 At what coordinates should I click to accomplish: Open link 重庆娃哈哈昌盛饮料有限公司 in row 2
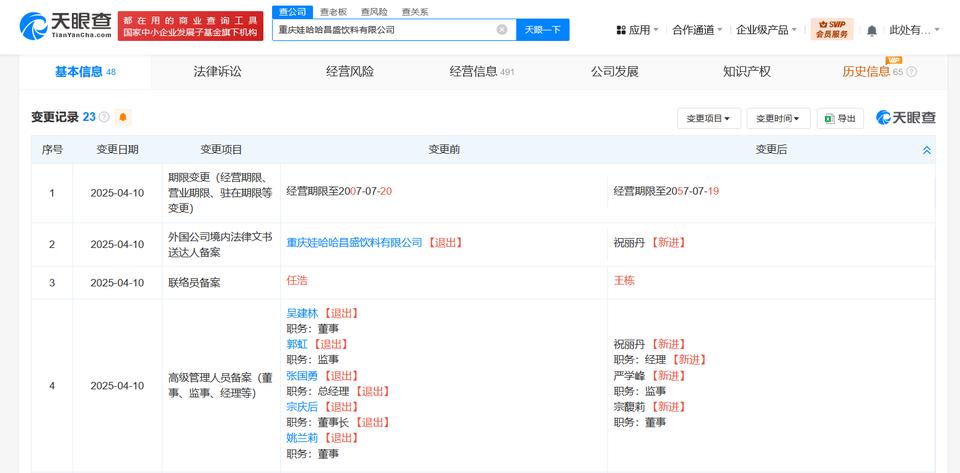coord(354,242)
